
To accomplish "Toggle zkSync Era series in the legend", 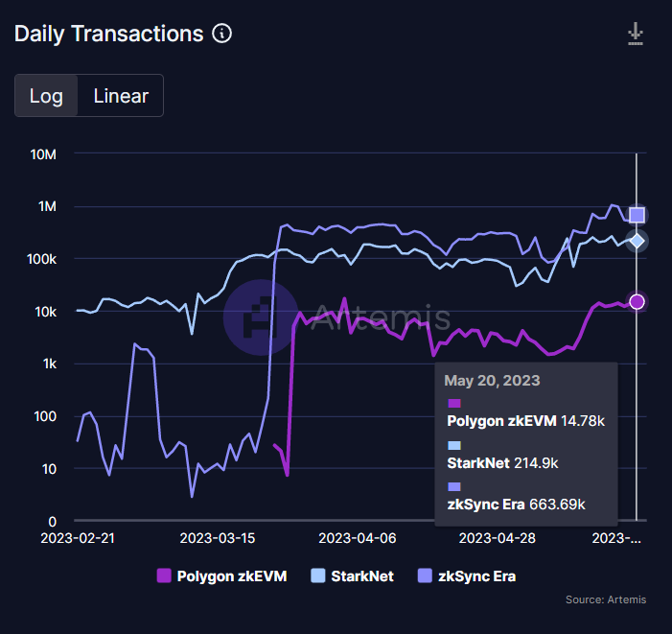I will click(467, 576).
